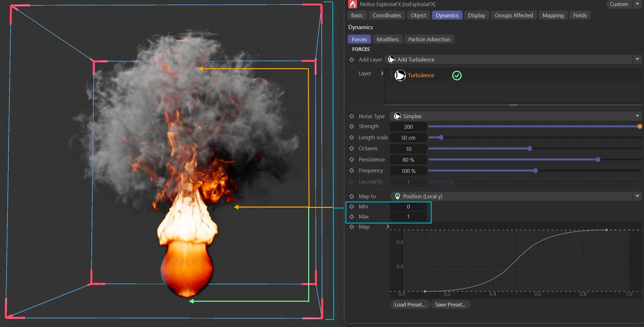Click the keyframe diamond next to Strength
644x327 pixels.
pyautogui.click(x=352, y=126)
